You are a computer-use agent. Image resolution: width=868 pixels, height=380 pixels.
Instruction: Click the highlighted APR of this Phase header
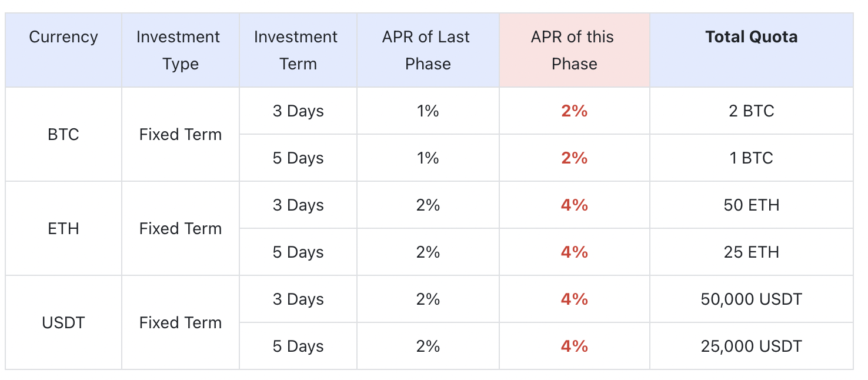574,51
